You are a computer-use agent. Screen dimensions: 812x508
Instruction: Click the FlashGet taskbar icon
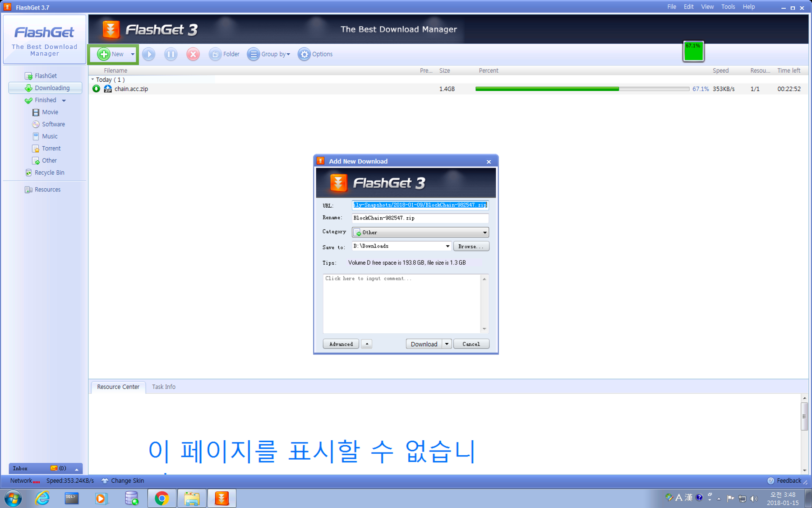221,499
